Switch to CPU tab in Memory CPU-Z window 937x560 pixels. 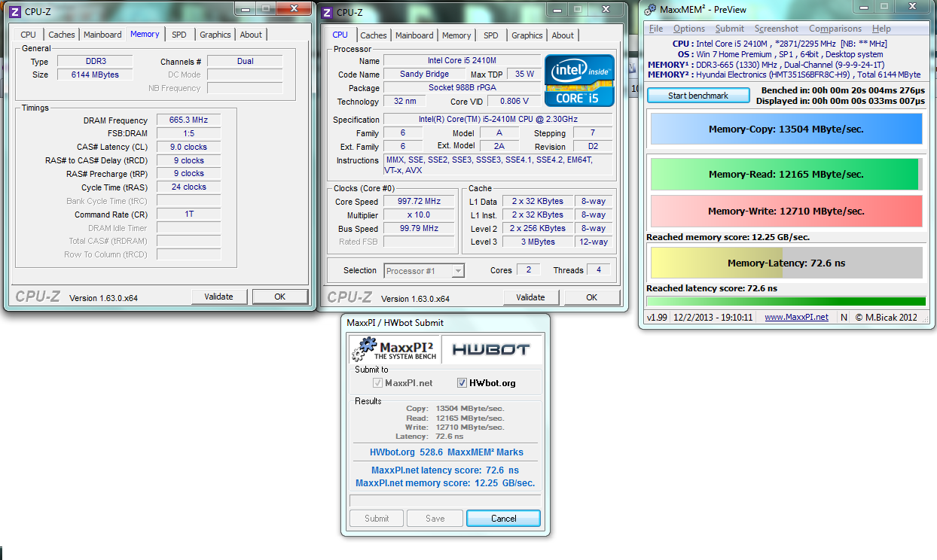28,35
